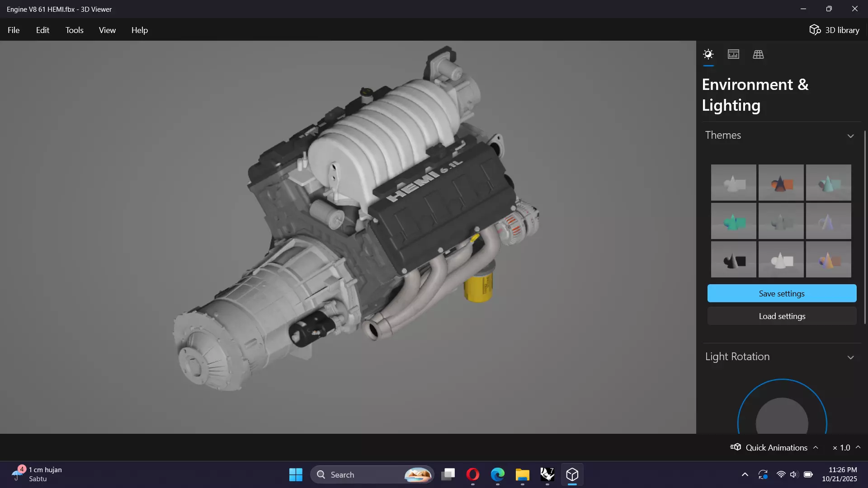868x488 pixels.
Task: Open the Rhino app on taskbar
Action: tap(547, 474)
